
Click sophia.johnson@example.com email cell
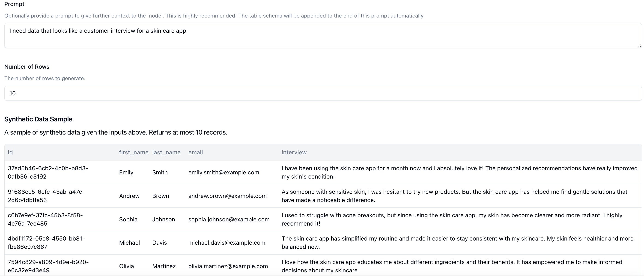tap(229, 219)
